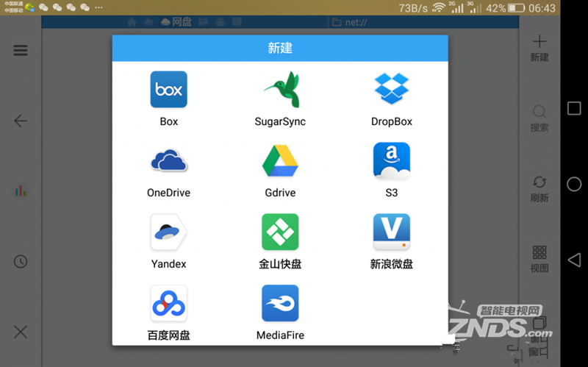The height and width of the screenshot is (367, 588).
Task: Choose SugarSync hummingbird icon
Action: tap(280, 90)
